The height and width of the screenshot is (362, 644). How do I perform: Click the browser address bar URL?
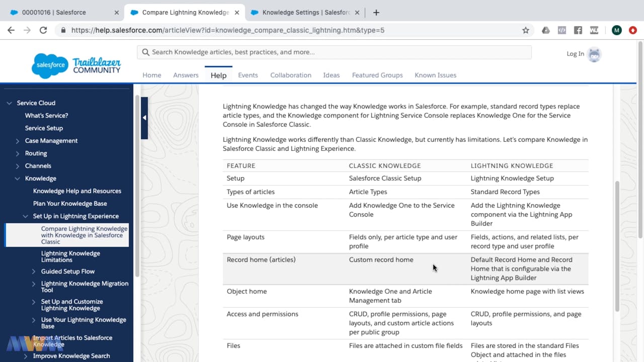click(228, 30)
